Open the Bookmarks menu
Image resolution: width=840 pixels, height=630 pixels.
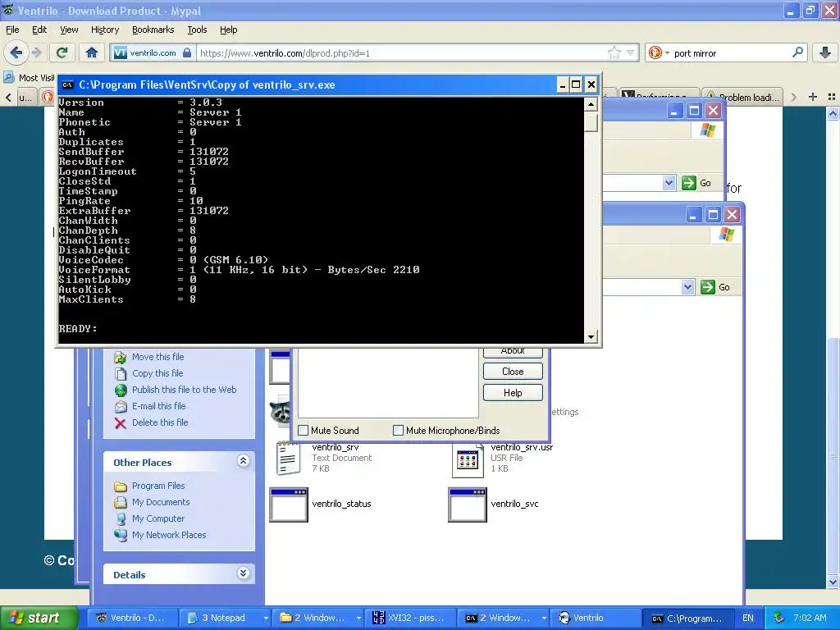click(153, 30)
